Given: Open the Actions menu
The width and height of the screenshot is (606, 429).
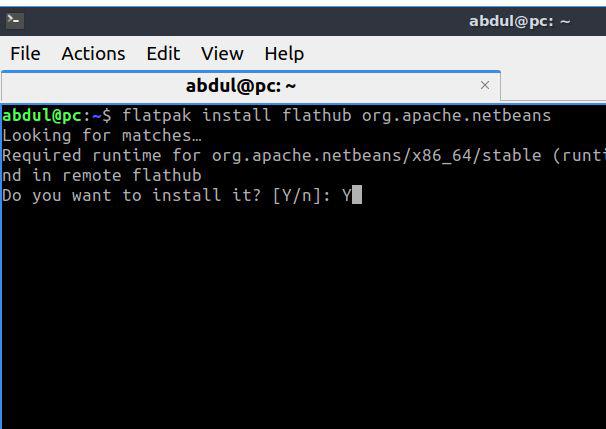Looking at the screenshot, I should pos(93,54).
